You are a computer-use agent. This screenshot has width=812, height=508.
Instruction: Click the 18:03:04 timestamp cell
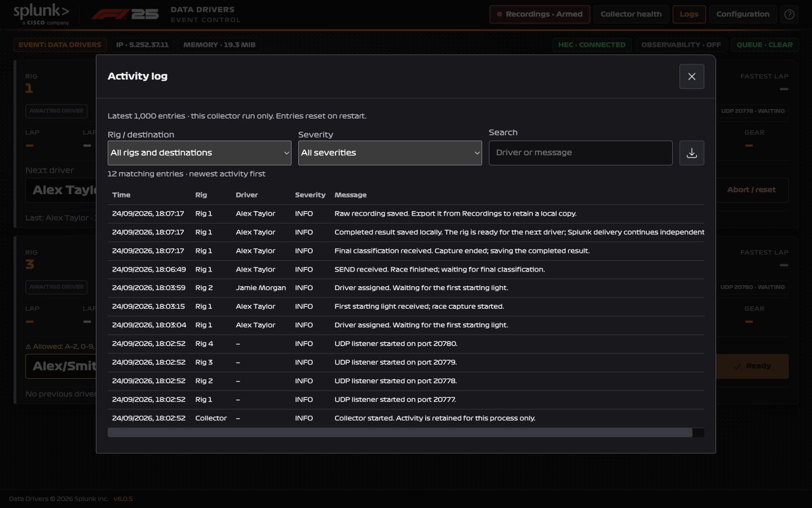149,325
